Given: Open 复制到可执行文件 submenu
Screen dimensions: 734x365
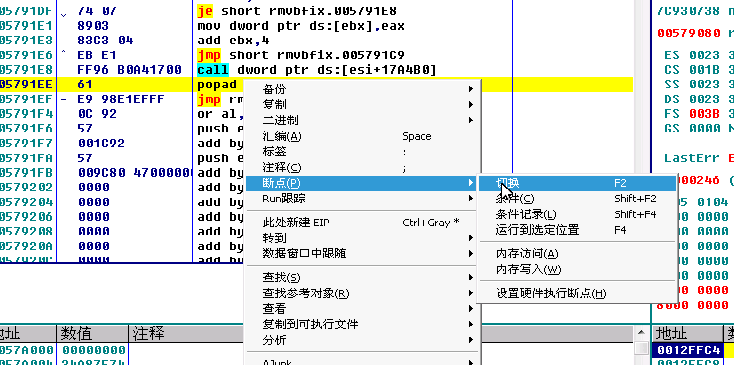Looking at the screenshot, I should pos(363,324).
